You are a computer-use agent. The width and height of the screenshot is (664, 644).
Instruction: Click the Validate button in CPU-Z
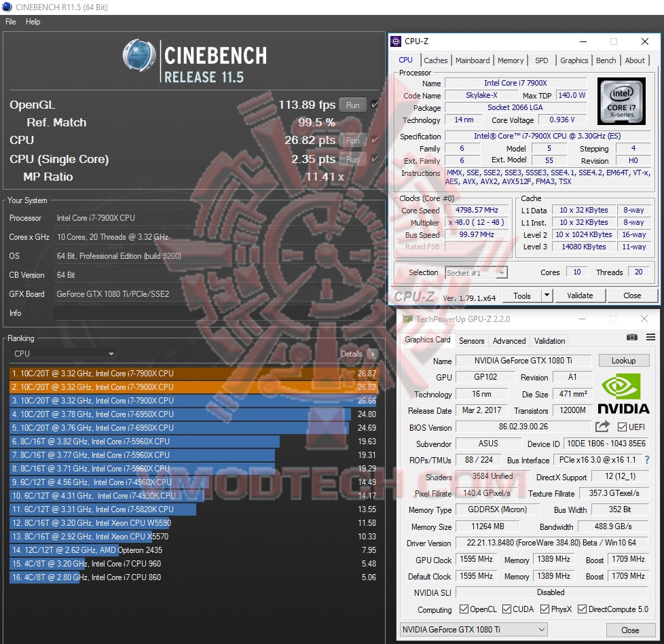tap(580, 296)
